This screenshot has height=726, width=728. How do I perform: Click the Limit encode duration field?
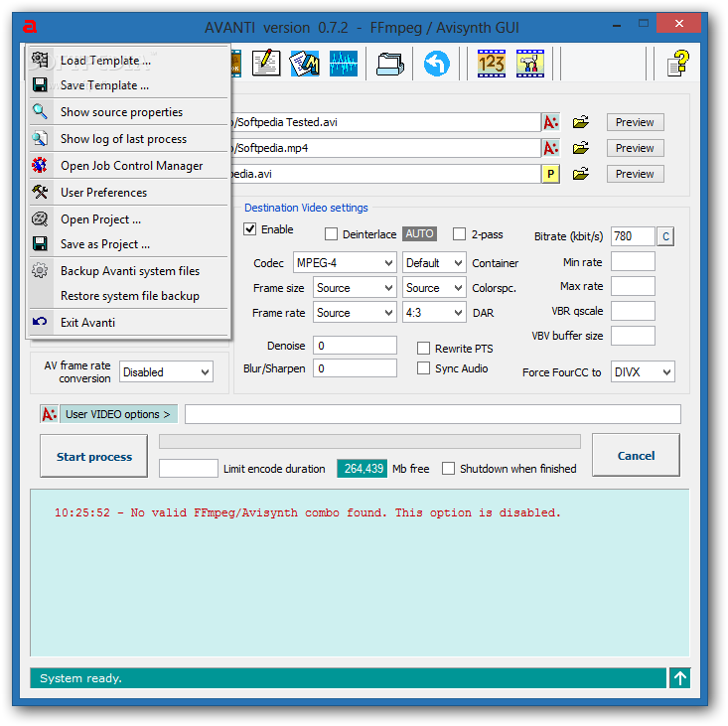pos(188,469)
